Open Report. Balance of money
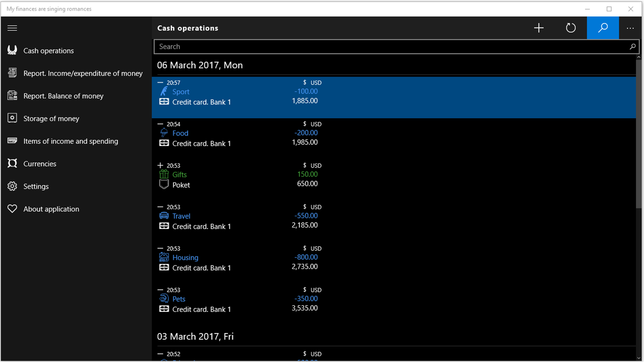 click(63, 96)
